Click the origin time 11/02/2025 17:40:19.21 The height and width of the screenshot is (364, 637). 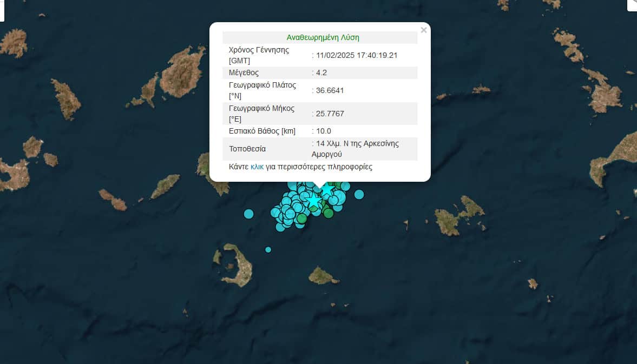[357, 55]
